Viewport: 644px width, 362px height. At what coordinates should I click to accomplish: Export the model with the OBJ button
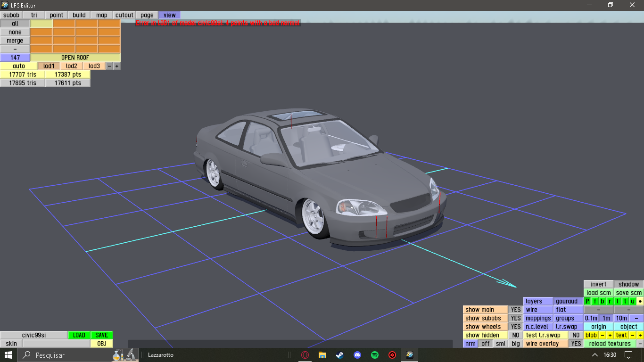click(102, 344)
